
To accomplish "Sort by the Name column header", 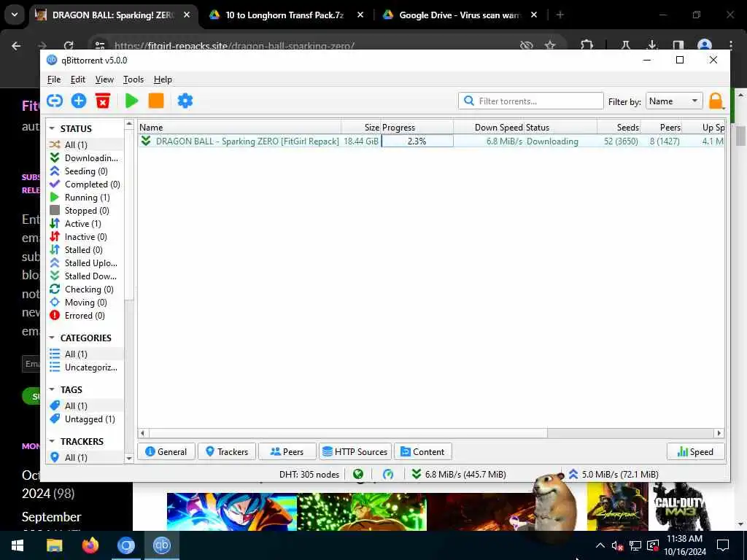I will (239, 127).
